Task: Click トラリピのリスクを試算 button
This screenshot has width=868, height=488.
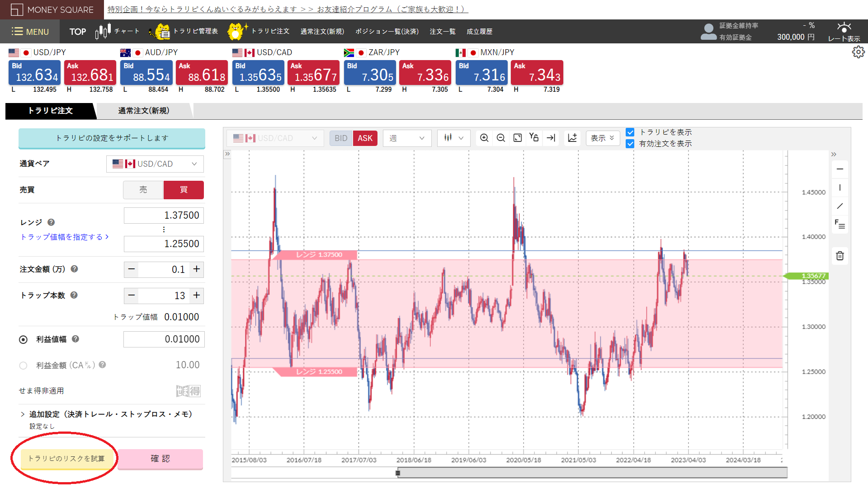Action: click(66, 459)
